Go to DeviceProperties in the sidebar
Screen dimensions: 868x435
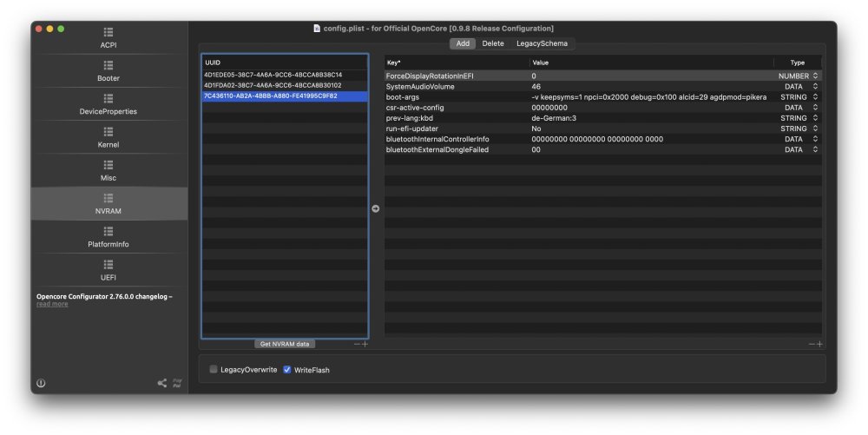(x=108, y=104)
